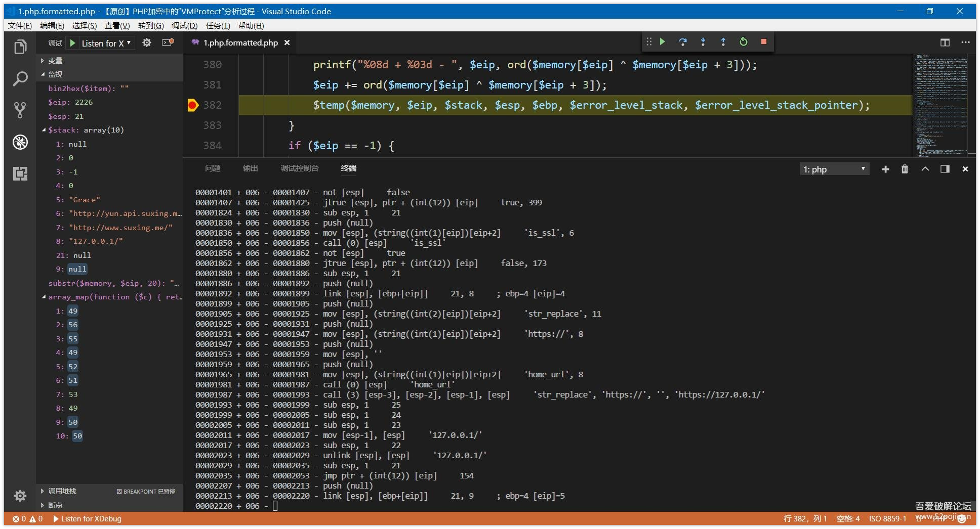The height and width of the screenshot is (529, 980).
Task: Click the code minimap
Action: pos(942,105)
